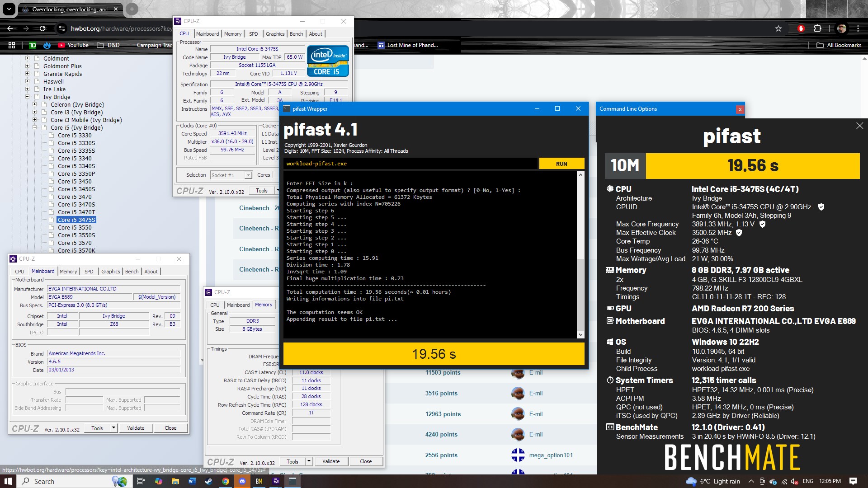Switch to Mainboard tab in top CPU-Z window
Screen dimensions: 868x488
tap(208, 34)
